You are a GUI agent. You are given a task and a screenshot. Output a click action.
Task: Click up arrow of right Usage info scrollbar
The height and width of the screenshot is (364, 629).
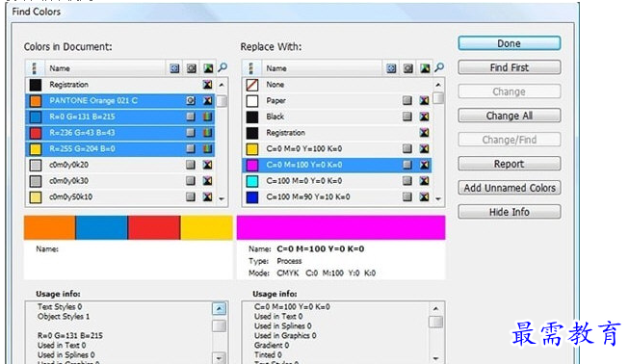pos(435,309)
